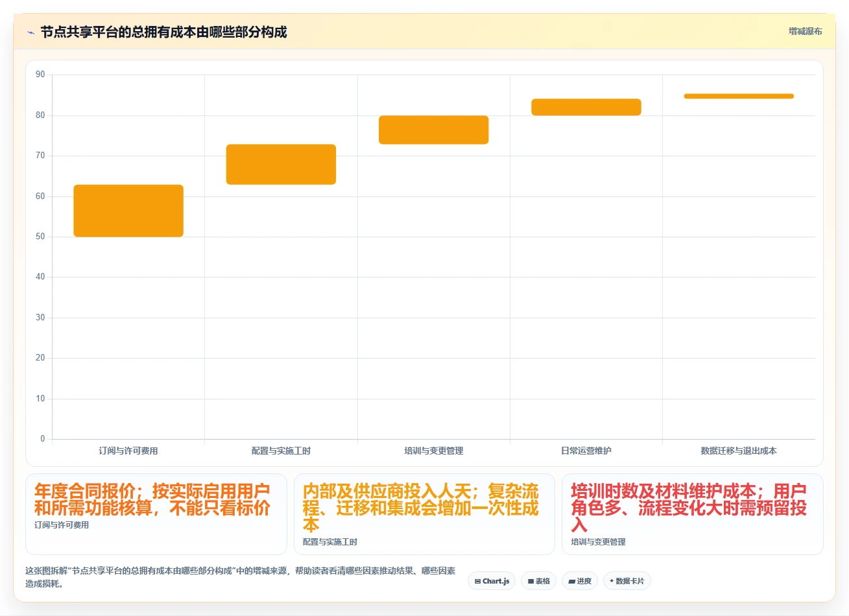849x616 pixels.
Task: Click x-axis label 配置与实施工时
Action: [281, 451]
